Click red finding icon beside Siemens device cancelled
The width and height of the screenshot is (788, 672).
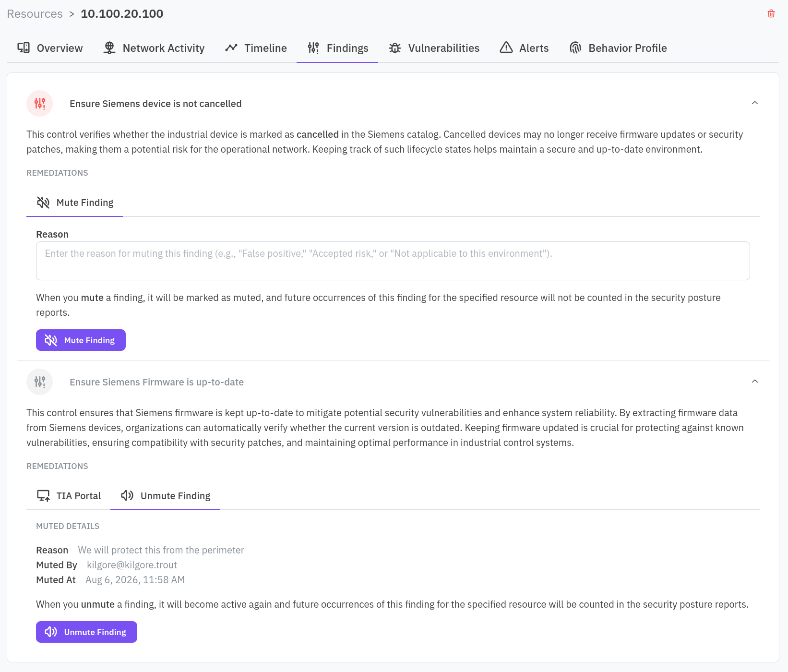(40, 103)
